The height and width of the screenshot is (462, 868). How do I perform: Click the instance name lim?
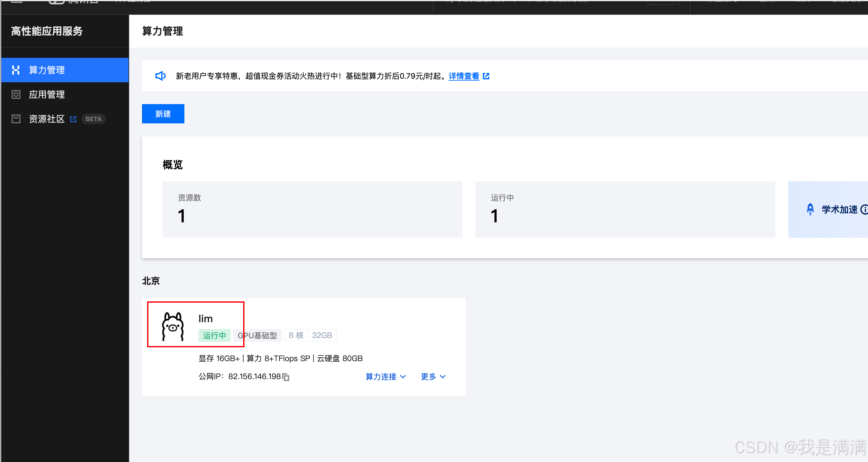tap(206, 318)
